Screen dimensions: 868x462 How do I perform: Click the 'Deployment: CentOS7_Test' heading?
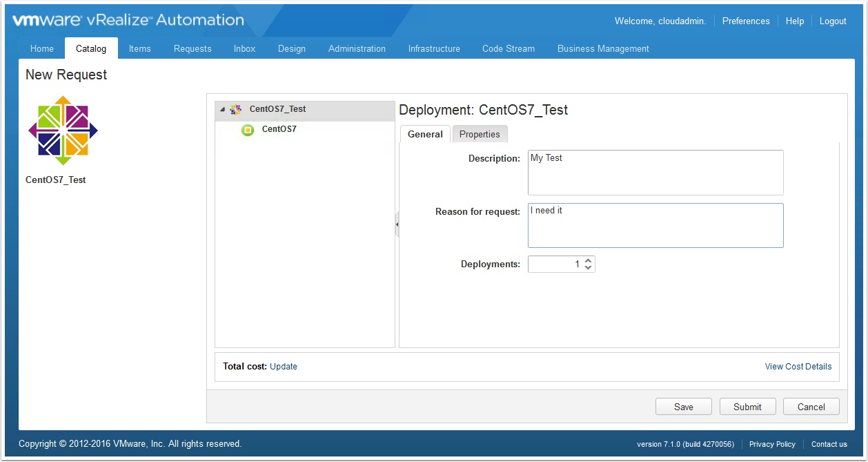coord(484,110)
